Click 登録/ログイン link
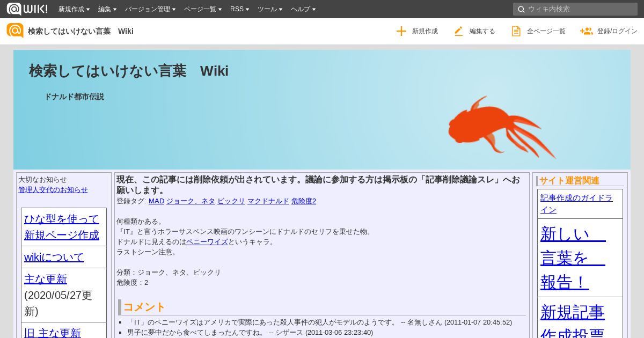 point(609,31)
